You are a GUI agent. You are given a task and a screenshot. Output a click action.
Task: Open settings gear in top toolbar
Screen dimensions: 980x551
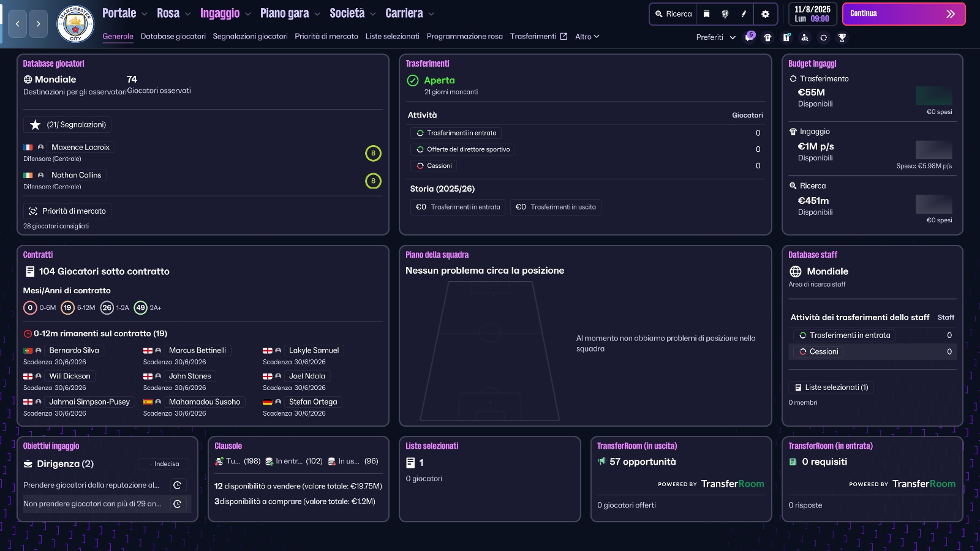point(765,13)
